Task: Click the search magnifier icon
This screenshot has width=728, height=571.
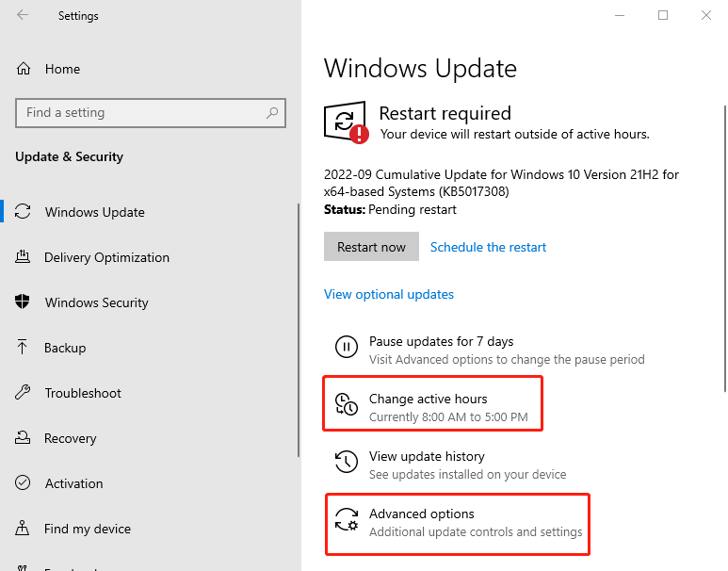Action: tap(272, 112)
